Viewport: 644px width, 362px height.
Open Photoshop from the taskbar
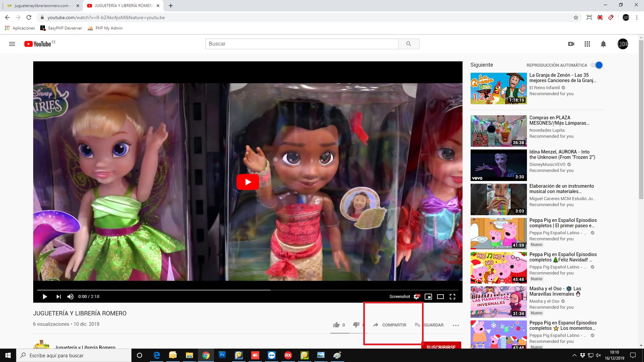point(222,355)
